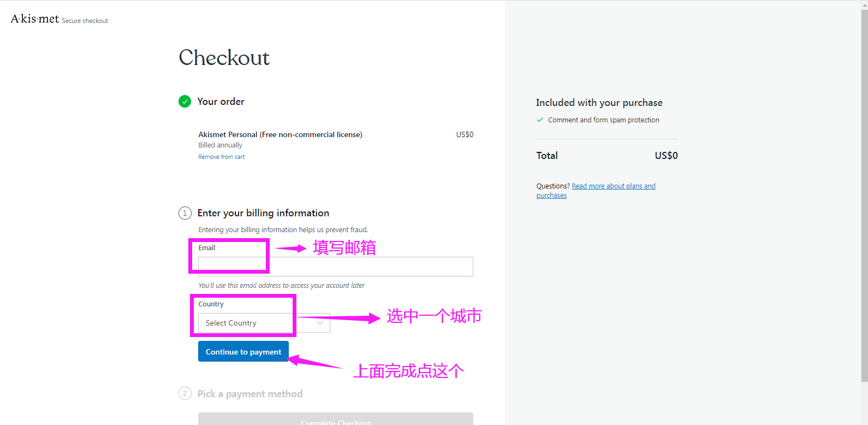This screenshot has width=868, height=425.
Task: Click the Akismet logo
Action: point(35,19)
